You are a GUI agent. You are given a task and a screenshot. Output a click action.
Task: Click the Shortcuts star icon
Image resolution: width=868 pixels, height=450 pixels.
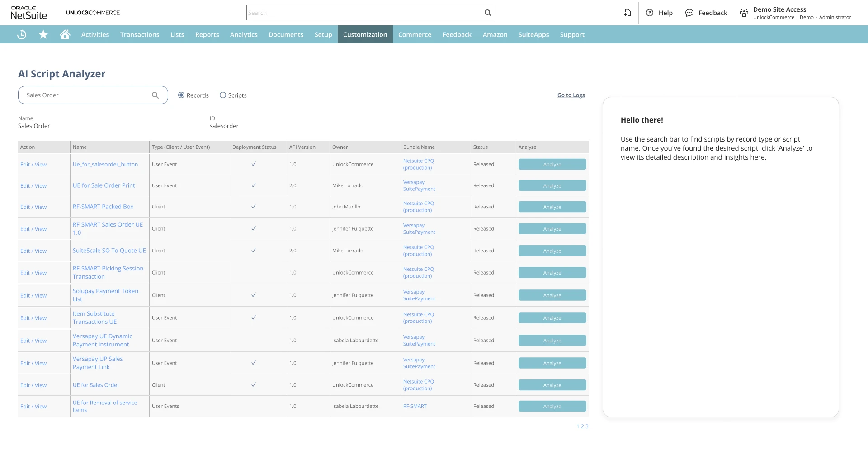click(x=43, y=35)
